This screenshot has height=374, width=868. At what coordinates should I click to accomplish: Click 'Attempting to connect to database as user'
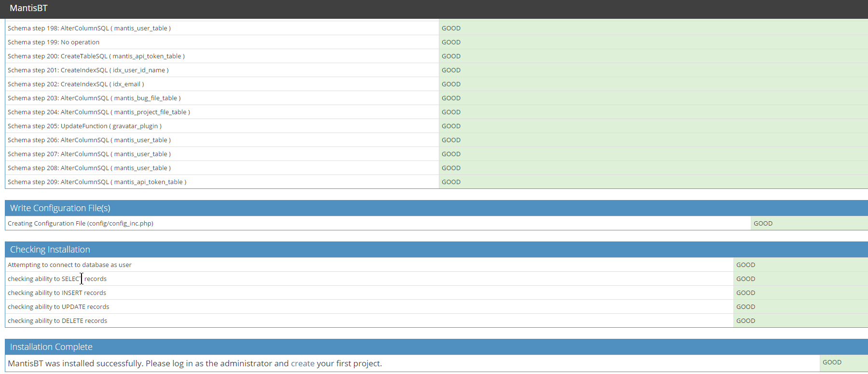69,265
